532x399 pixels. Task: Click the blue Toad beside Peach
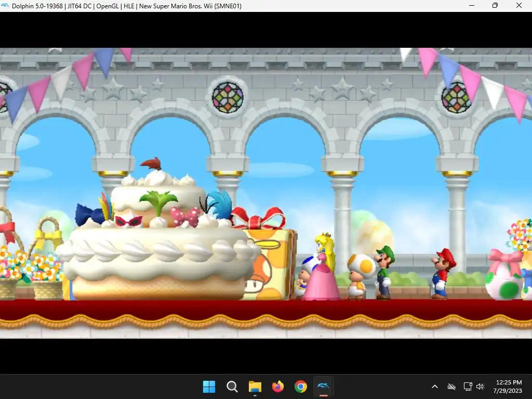coord(305,276)
